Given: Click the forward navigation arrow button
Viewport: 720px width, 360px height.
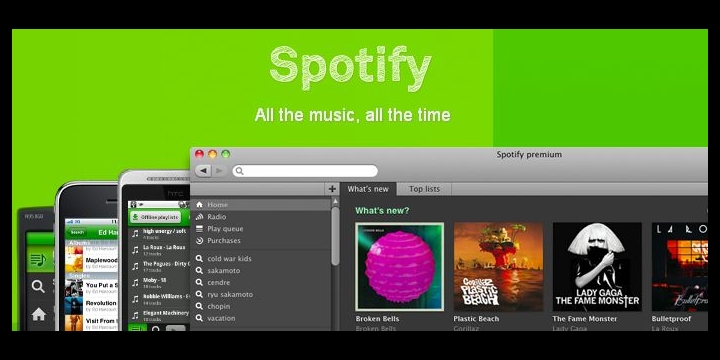Looking at the screenshot, I should 219,171.
